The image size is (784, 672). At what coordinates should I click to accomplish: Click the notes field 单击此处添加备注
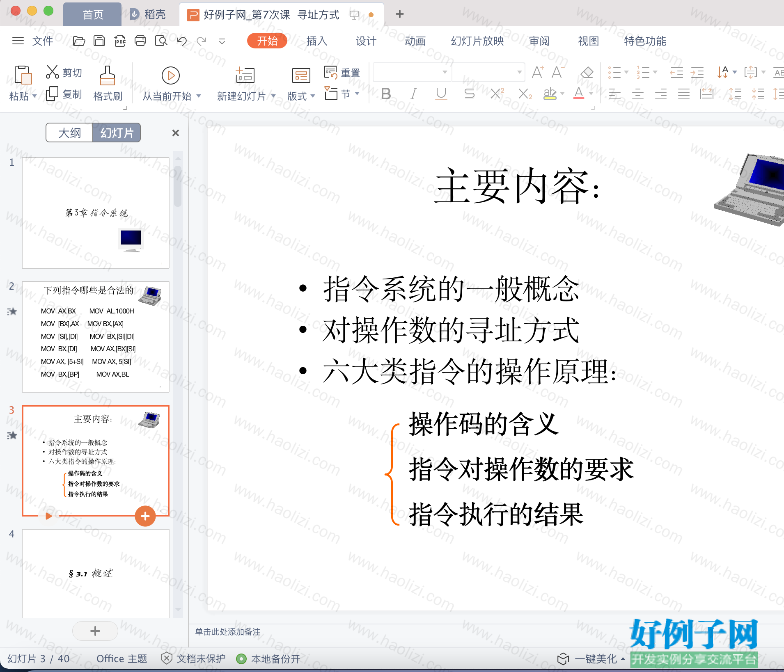point(228,632)
